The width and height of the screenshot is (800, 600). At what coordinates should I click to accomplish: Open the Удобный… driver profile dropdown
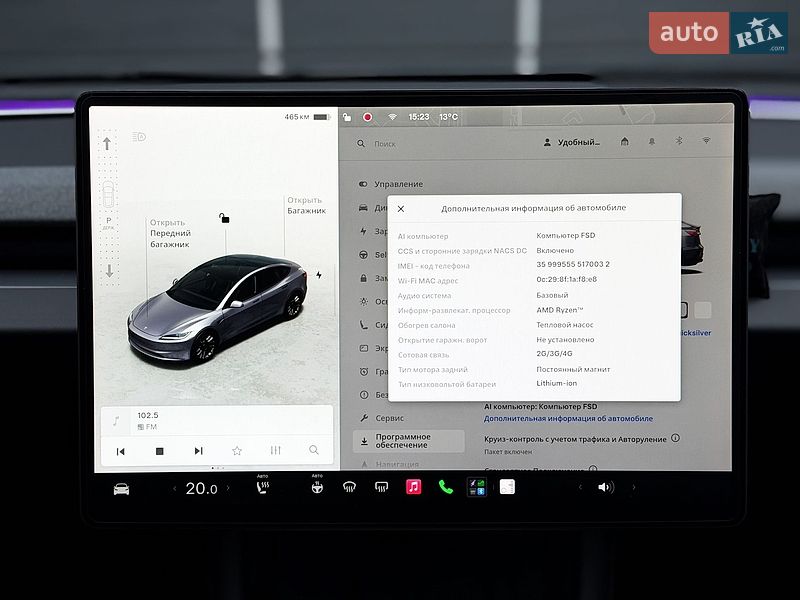point(571,142)
